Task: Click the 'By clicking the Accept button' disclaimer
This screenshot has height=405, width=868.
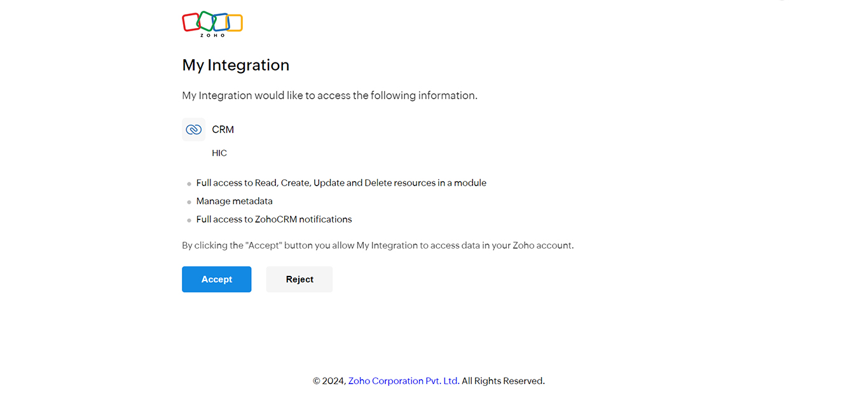Action: 378,245
